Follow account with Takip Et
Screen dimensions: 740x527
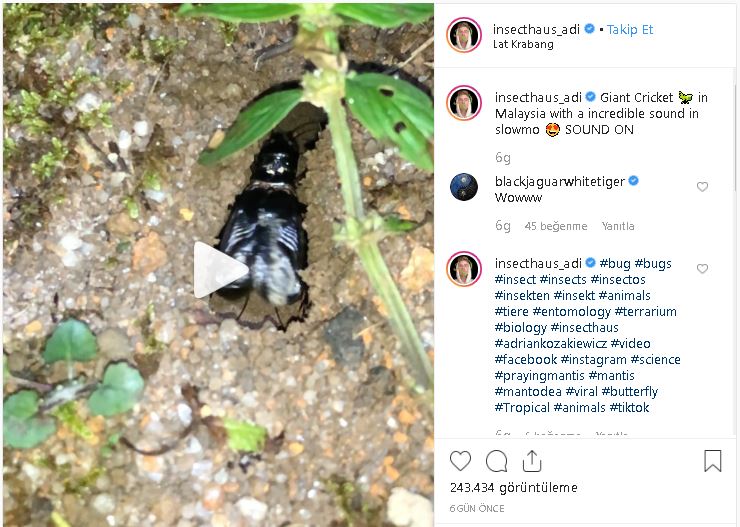coord(630,30)
